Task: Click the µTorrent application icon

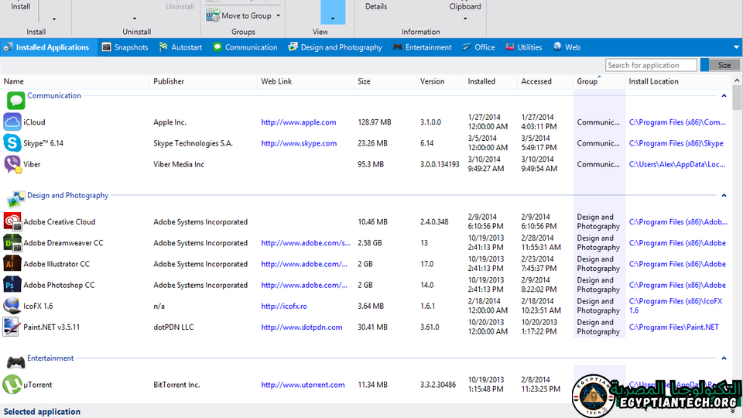Action: coord(12,384)
